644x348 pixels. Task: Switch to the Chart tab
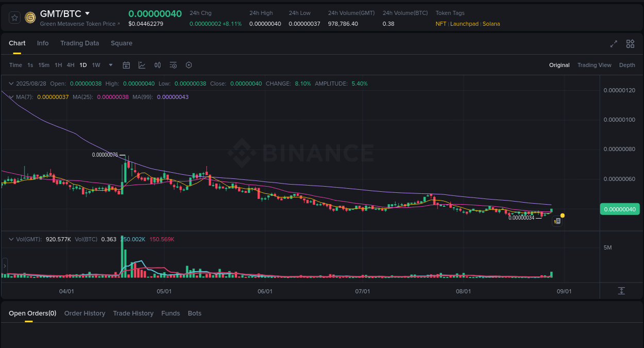[x=17, y=43]
